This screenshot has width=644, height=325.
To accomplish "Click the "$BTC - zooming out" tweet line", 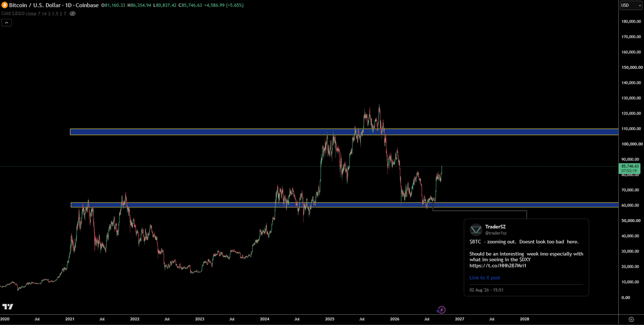I will click(524, 242).
